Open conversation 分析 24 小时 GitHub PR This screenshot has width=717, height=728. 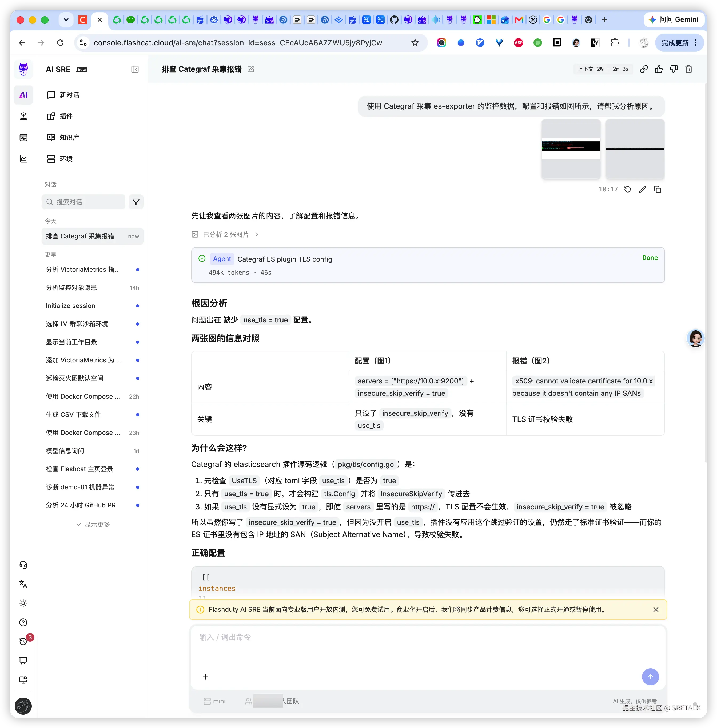tap(92, 505)
